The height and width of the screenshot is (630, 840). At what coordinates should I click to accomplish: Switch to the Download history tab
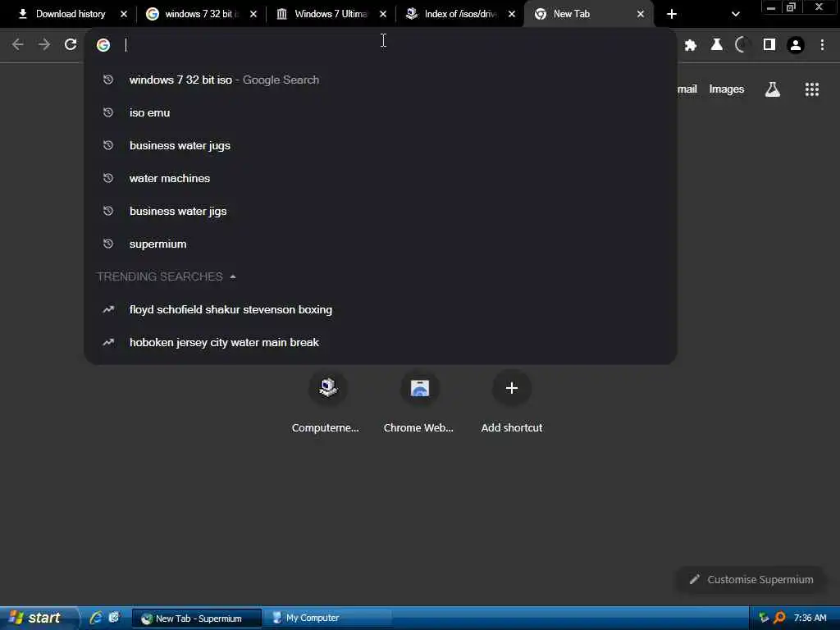click(x=71, y=14)
